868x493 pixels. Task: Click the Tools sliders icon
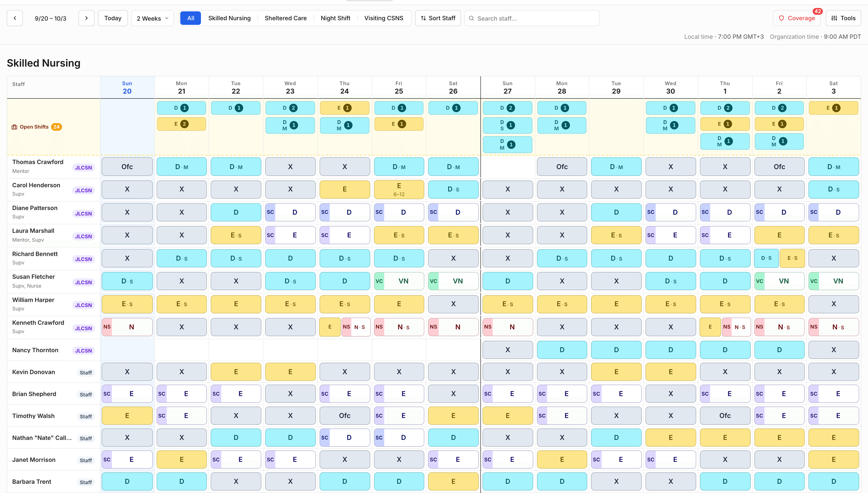(x=834, y=18)
